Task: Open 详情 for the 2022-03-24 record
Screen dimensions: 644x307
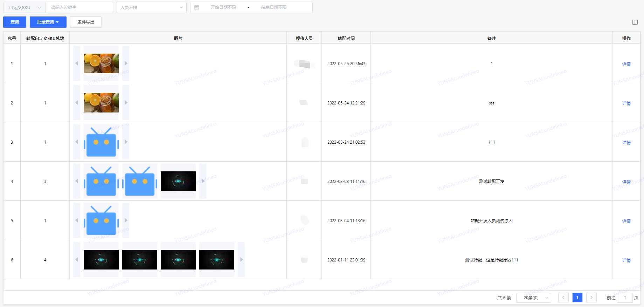Action: pyautogui.click(x=626, y=143)
